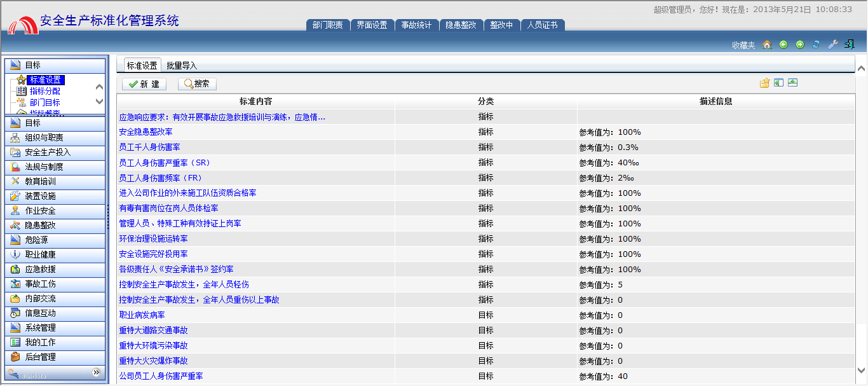Click the add-to-favorites folder star icon
The image size is (868, 386).
pyautogui.click(x=764, y=83)
